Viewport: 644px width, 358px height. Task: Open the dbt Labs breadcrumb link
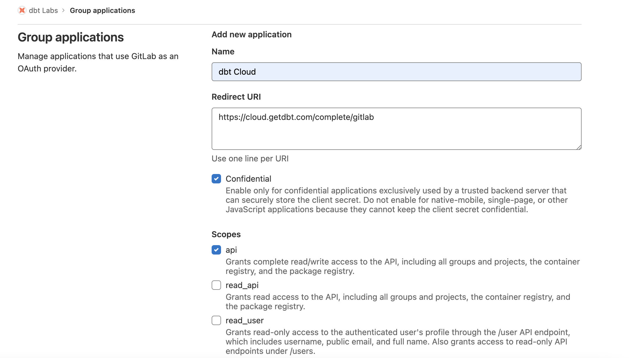(x=43, y=11)
